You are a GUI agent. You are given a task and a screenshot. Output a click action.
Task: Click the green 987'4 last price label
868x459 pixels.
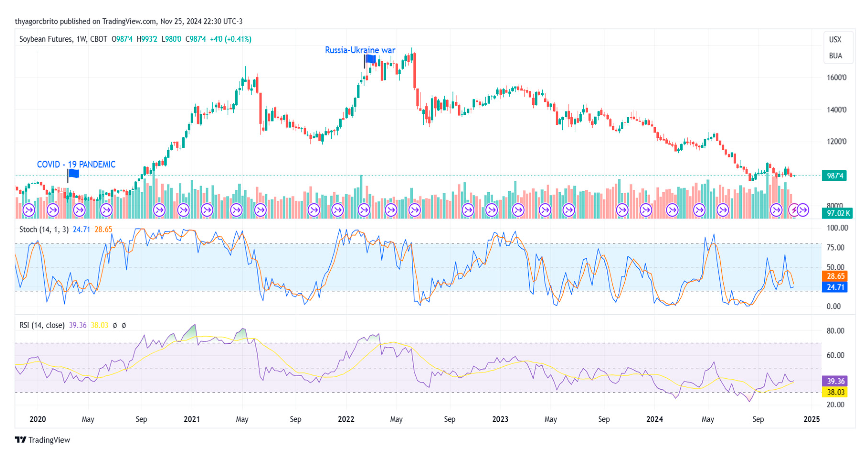click(834, 176)
